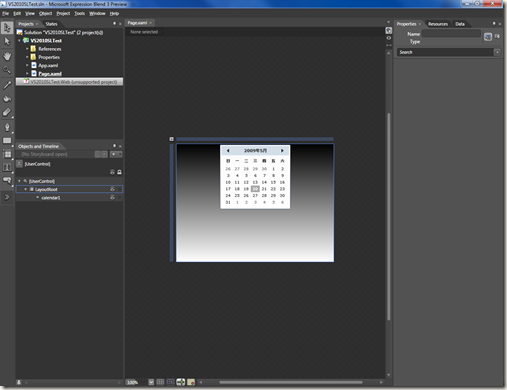Image resolution: width=507 pixels, height=390 pixels.
Task: Select day 20 in the calendar
Action: tap(255, 189)
